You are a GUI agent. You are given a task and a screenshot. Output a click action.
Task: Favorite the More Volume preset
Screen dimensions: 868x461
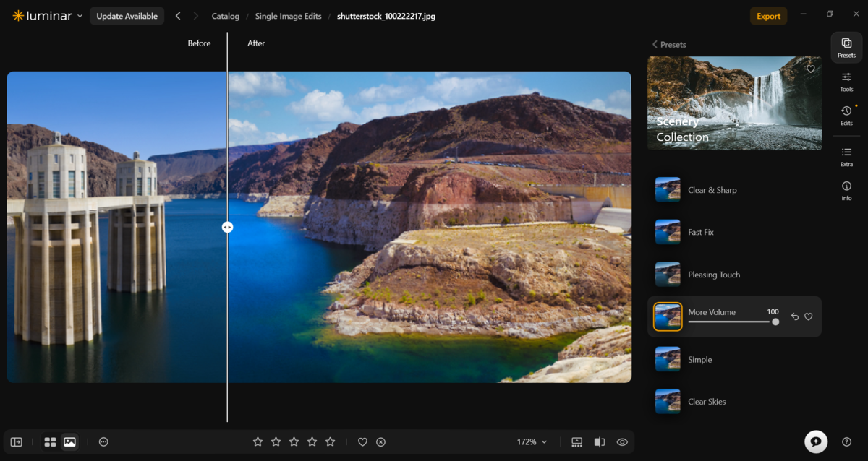click(x=809, y=316)
